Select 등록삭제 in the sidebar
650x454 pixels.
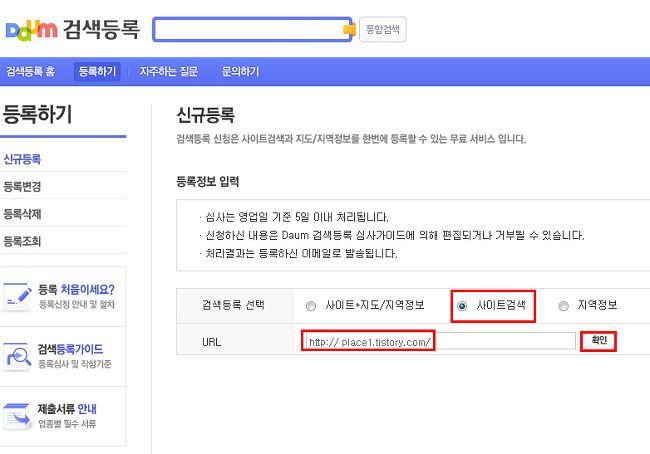(22, 214)
